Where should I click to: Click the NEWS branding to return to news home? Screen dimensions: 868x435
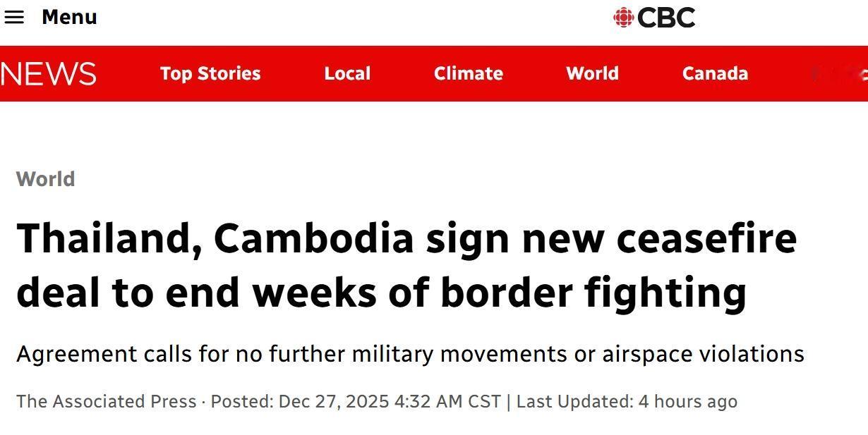[x=48, y=73]
